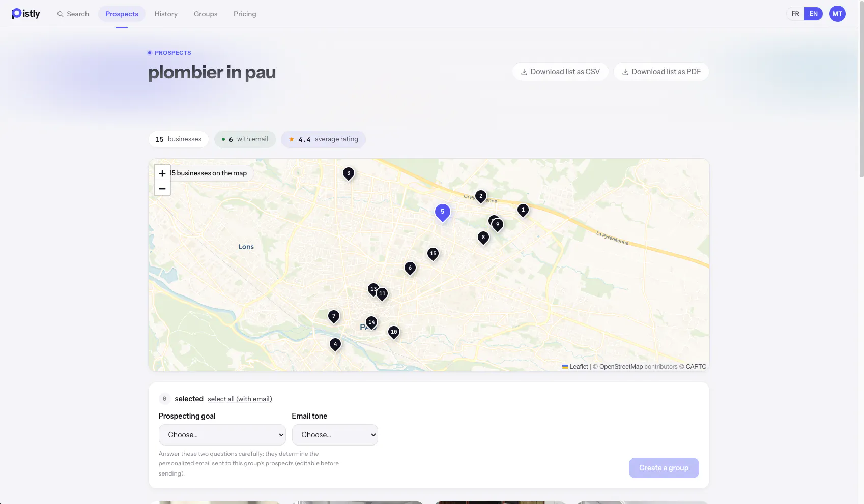The width and height of the screenshot is (864, 504).
Task: Switch language to FR
Action: [795, 14]
